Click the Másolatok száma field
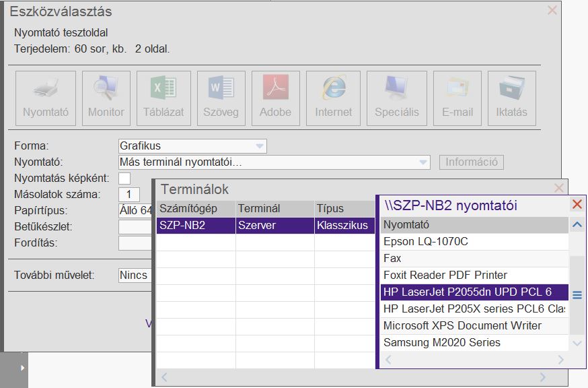Image resolution: width=588 pixels, height=388 pixels. click(129, 194)
